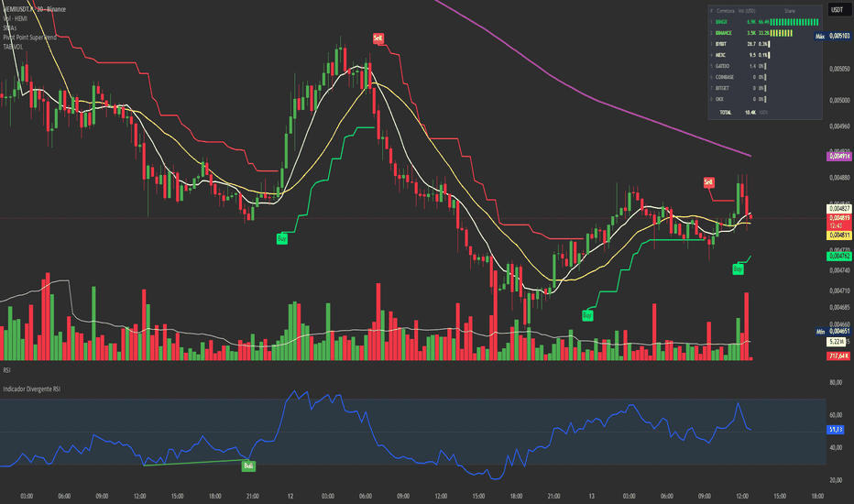Click the 0,004740 price axis tick
Image resolution: width=854 pixels, height=504 pixels.
(838, 270)
